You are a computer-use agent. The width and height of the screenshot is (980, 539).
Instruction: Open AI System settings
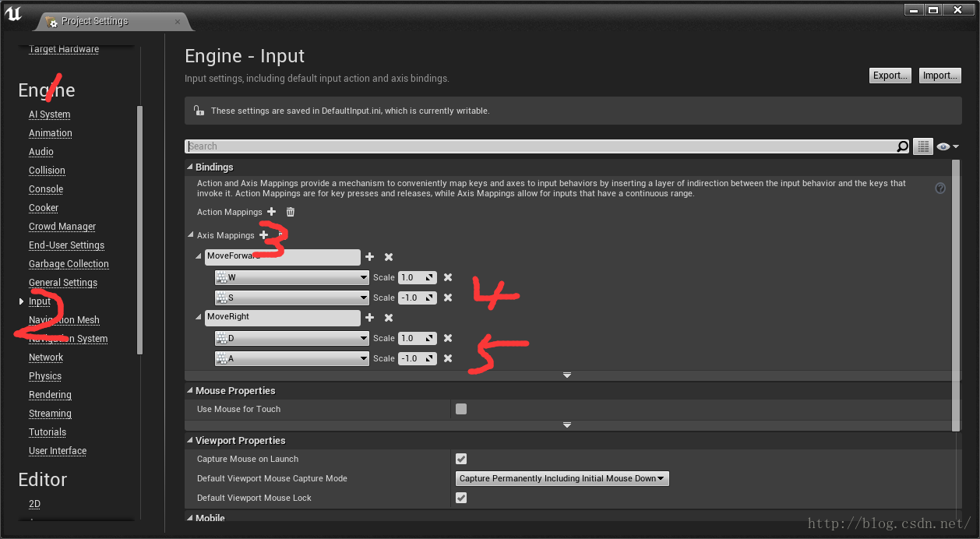(x=50, y=114)
